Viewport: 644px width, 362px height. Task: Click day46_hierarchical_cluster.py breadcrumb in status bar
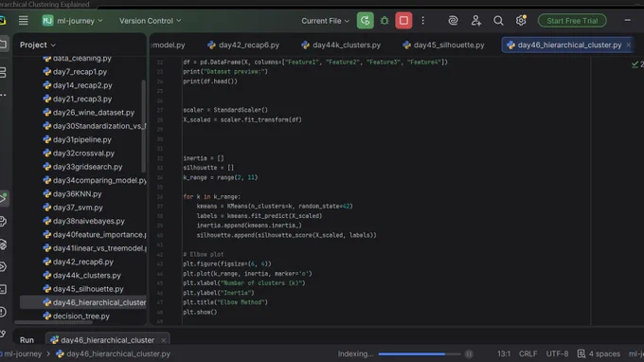[113, 353]
